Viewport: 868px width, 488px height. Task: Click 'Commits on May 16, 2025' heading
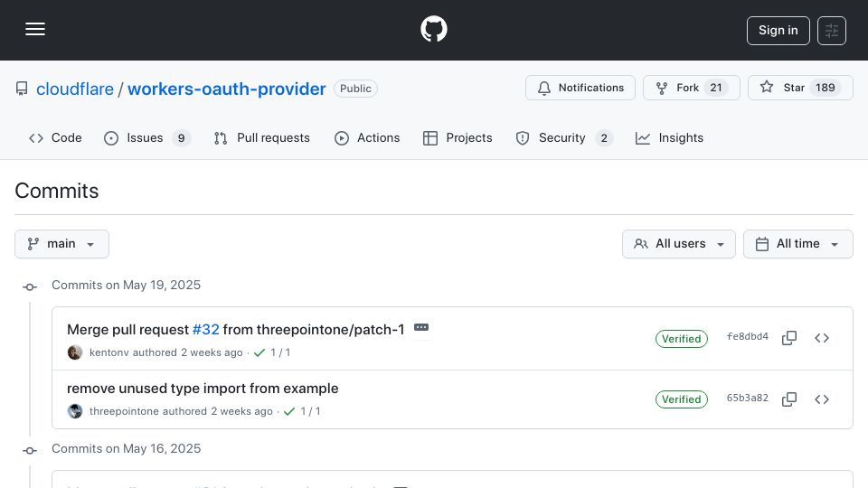pyautogui.click(x=127, y=449)
